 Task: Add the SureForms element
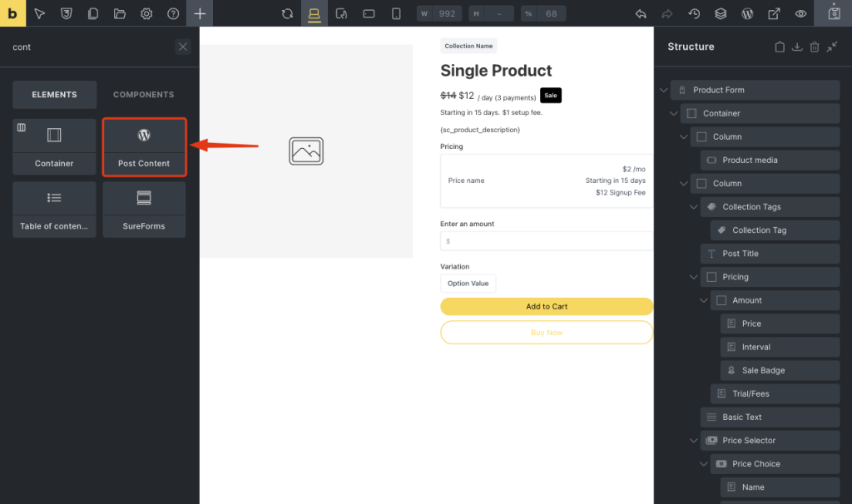tap(144, 210)
